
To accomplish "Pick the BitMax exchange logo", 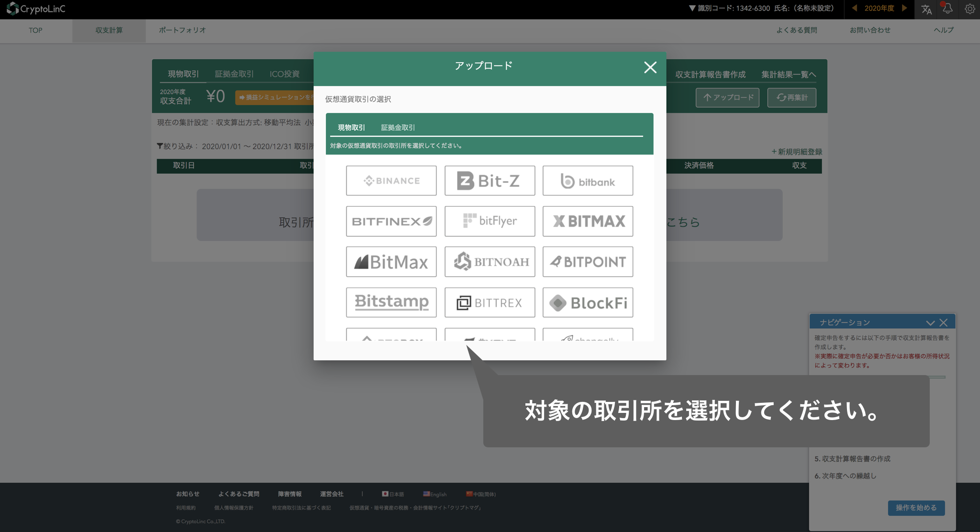I will click(x=391, y=262).
